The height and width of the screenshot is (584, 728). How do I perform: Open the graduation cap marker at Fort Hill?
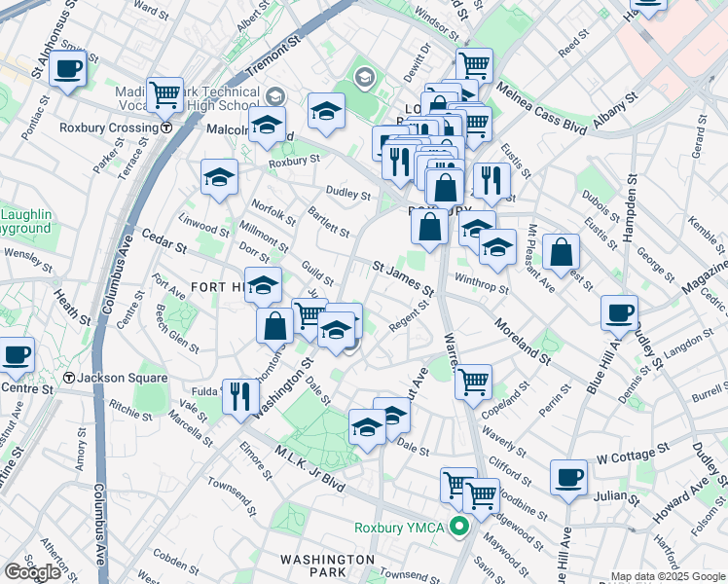tap(263, 285)
